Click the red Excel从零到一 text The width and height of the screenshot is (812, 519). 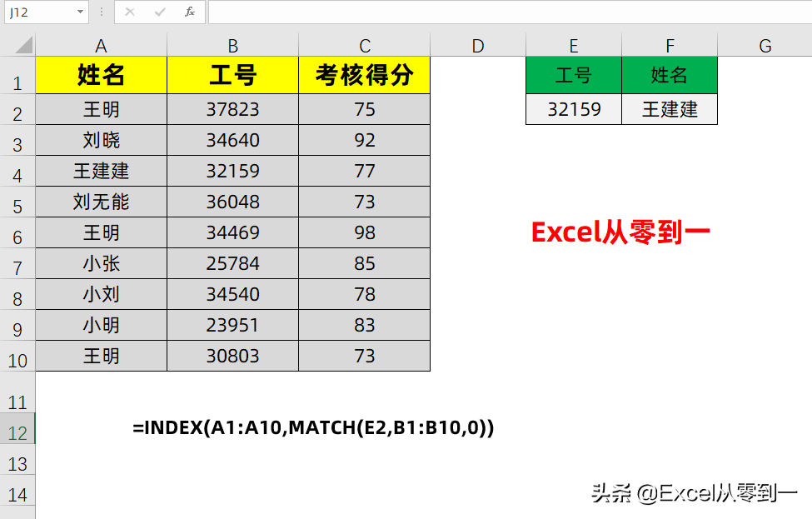pos(620,232)
